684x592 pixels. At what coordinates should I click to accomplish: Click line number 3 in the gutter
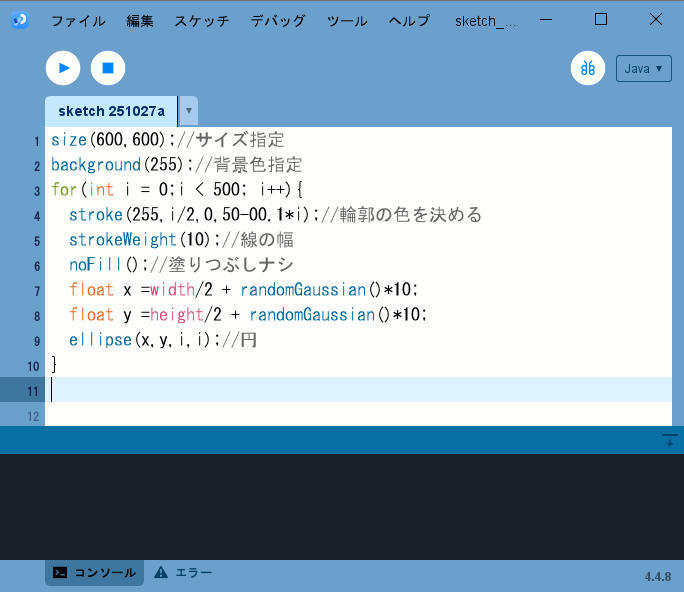(x=36, y=191)
